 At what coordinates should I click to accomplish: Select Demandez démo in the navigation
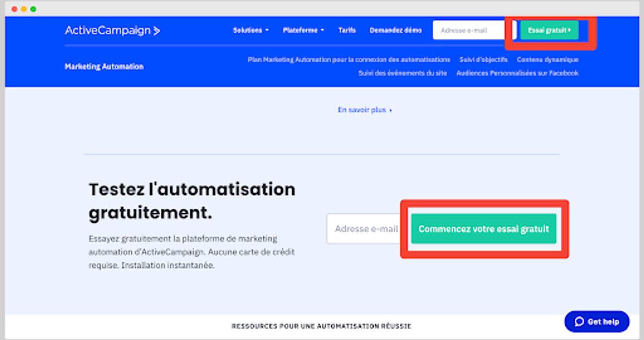pyautogui.click(x=395, y=30)
